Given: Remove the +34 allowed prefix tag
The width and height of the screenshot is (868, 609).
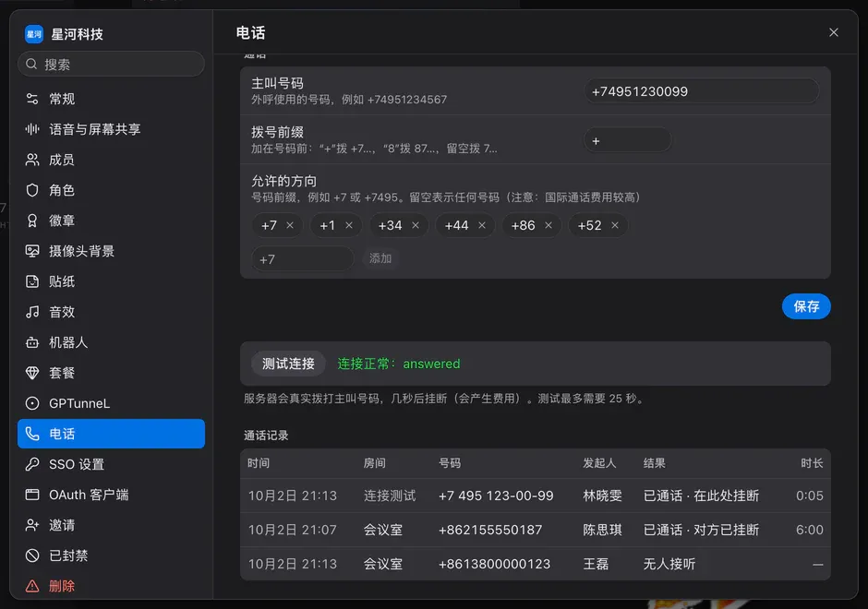Looking at the screenshot, I should [416, 225].
